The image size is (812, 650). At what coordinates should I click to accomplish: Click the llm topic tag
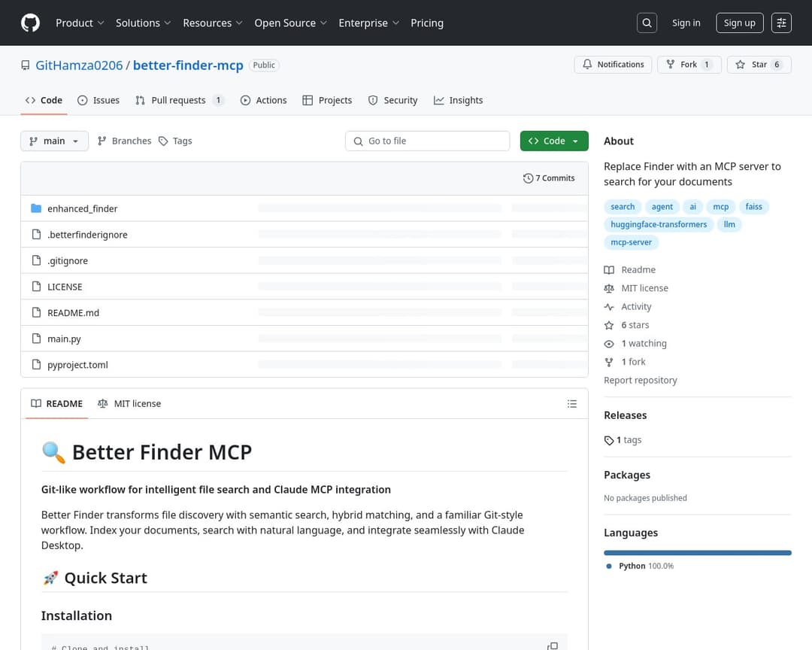coord(729,224)
